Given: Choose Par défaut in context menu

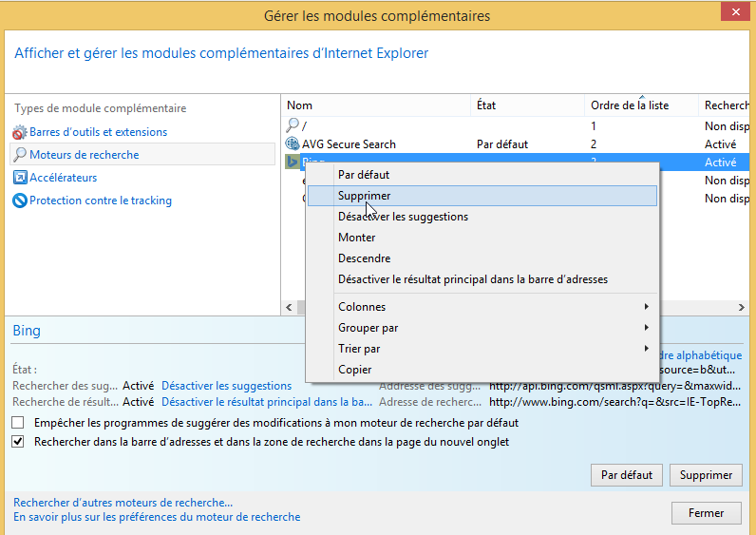Looking at the screenshot, I should pos(482,175).
